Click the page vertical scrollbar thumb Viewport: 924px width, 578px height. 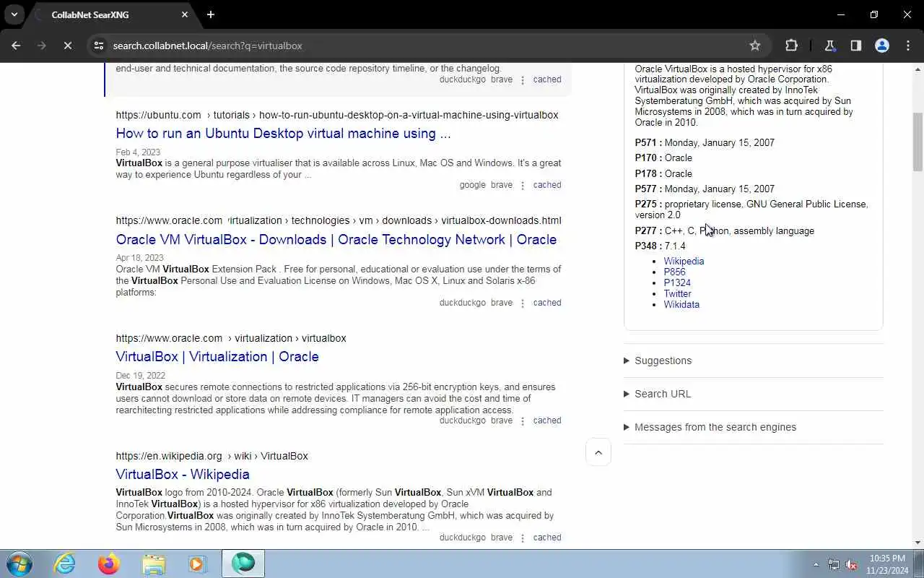point(918,142)
